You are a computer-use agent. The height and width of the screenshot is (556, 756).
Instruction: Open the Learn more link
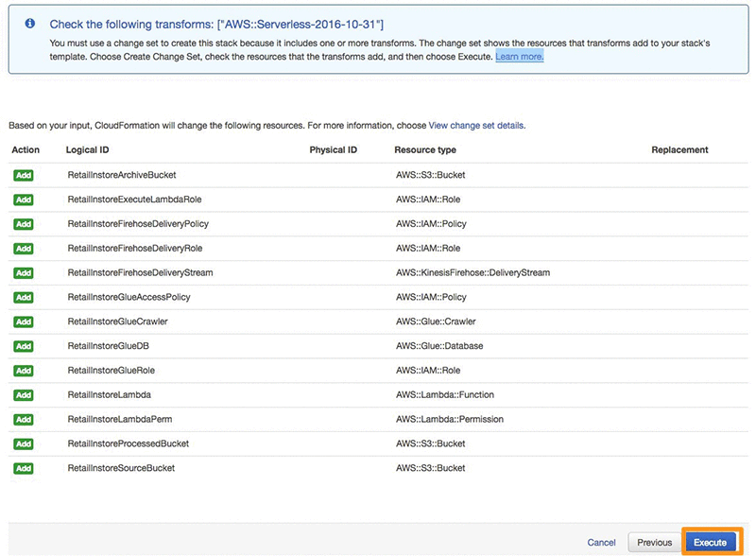coord(519,57)
